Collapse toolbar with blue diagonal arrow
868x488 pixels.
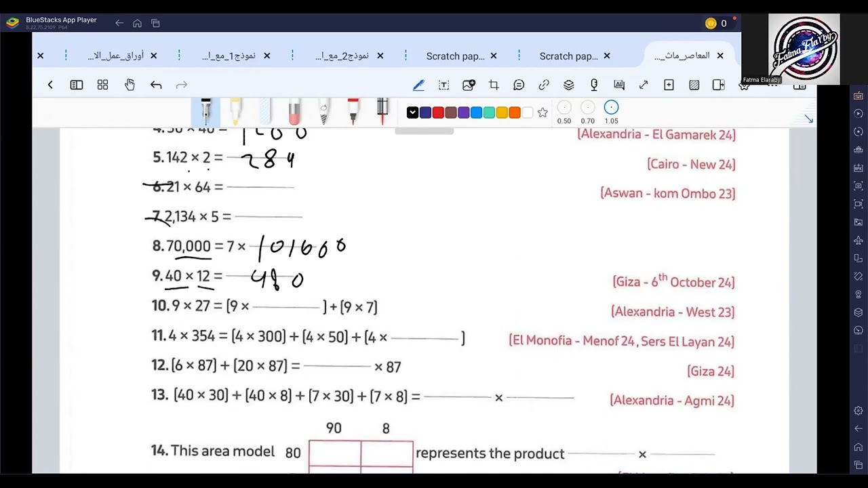[808, 119]
